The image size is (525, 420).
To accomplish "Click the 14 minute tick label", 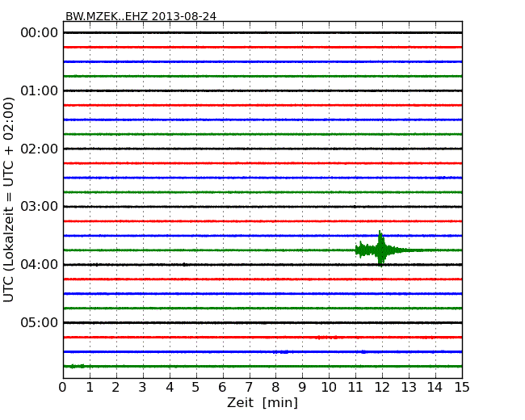I will click(435, 387).
